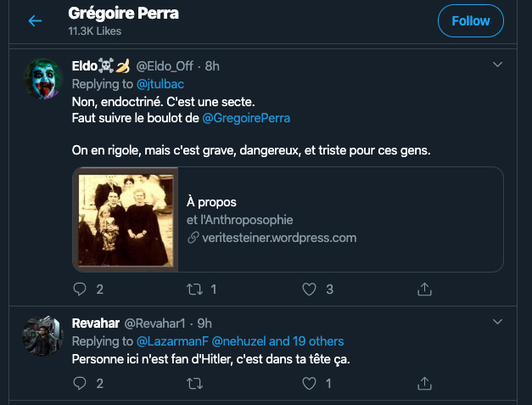Open Eldo's Joker profile avatar

pos(42,81)
